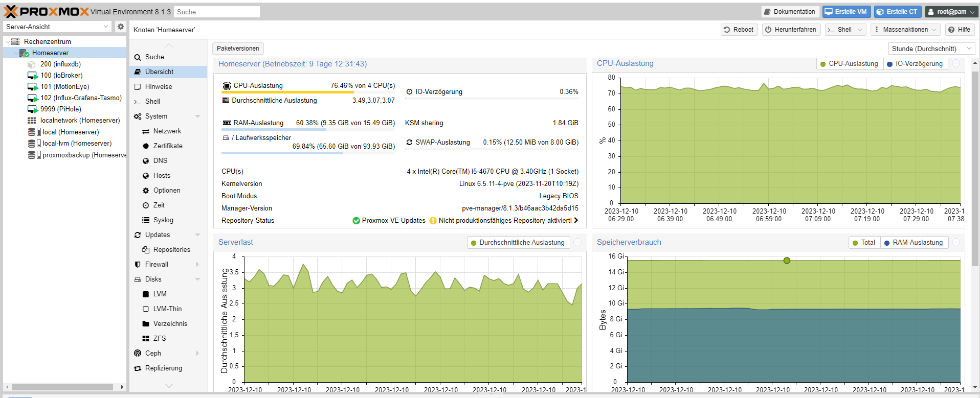Click Erstelle CT button
This screenshot has height=398, width=980.
[898, 12]
